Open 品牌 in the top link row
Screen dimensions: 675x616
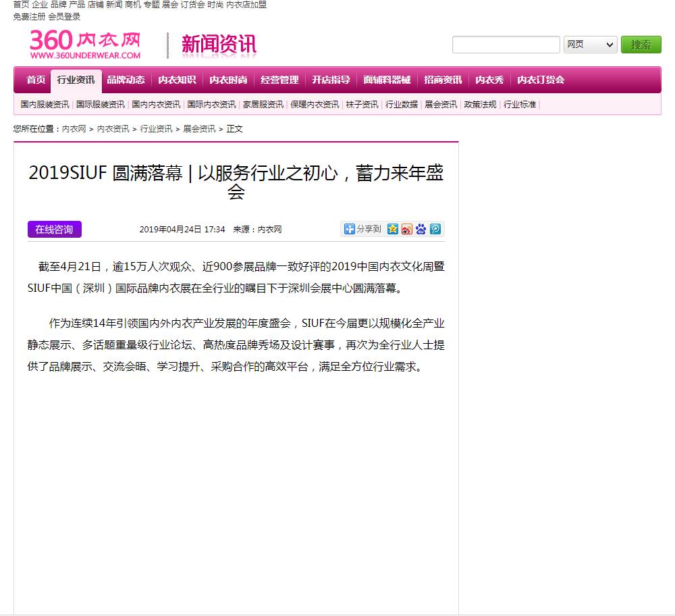(58, 5)
